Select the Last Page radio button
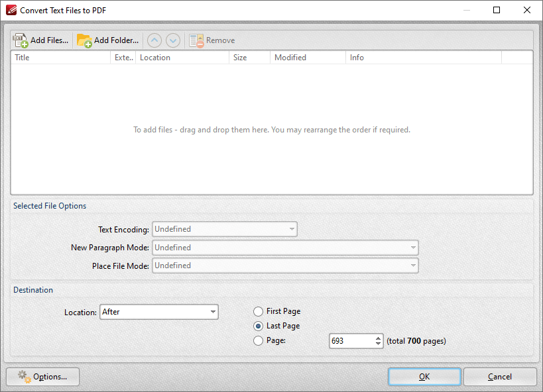This screenshot has height=392, width=543. pyautogui.click(x=258, y=326)
